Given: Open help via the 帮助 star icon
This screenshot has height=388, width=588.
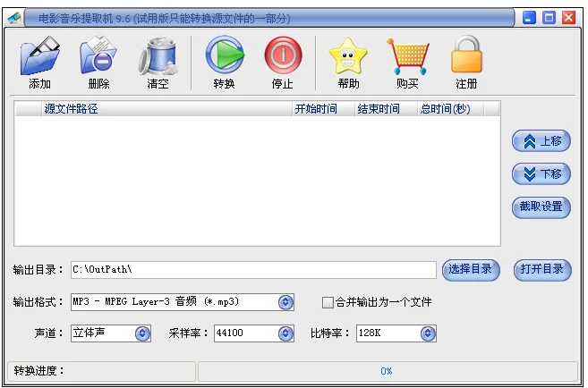Looking at the screenshot, I should click(348, 56).
